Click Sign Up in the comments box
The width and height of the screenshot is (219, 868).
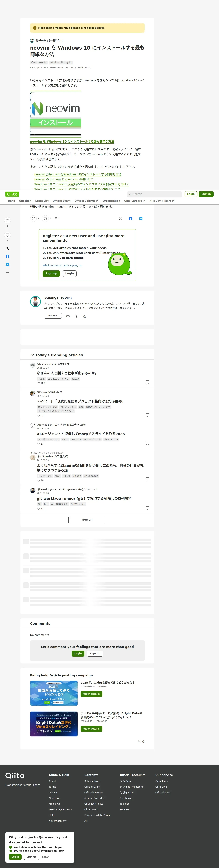pyautogui.click(x=95, y=653)
